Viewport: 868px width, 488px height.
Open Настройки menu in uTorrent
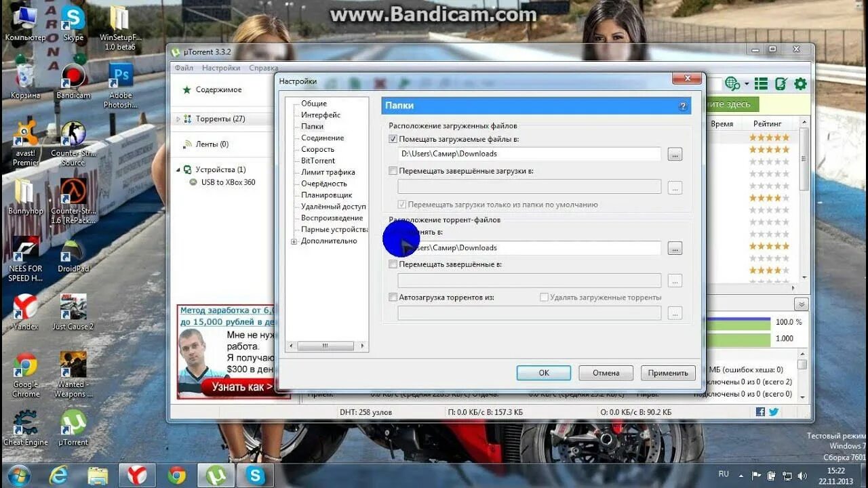point(221,68)
